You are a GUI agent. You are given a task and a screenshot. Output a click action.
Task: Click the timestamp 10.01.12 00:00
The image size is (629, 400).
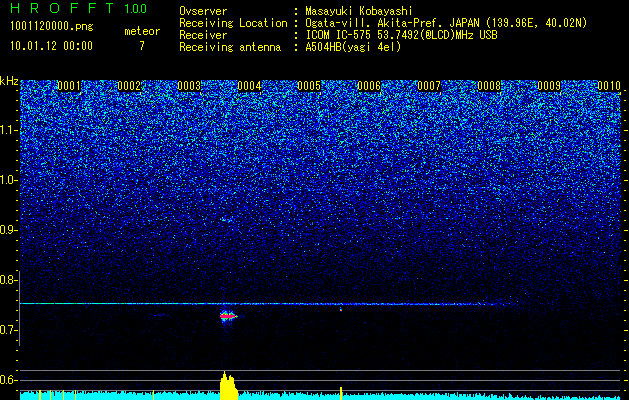tap(51, 46)
